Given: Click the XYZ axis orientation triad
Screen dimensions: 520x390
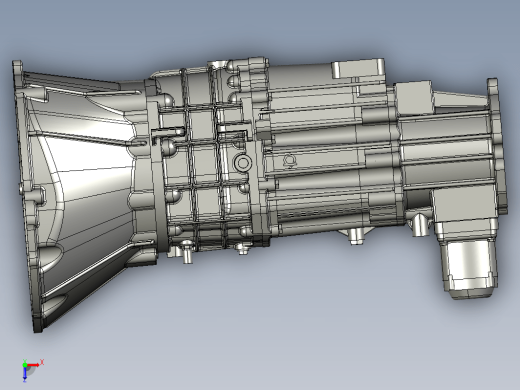Looking at the screenshot, I should tap(32, 370).
